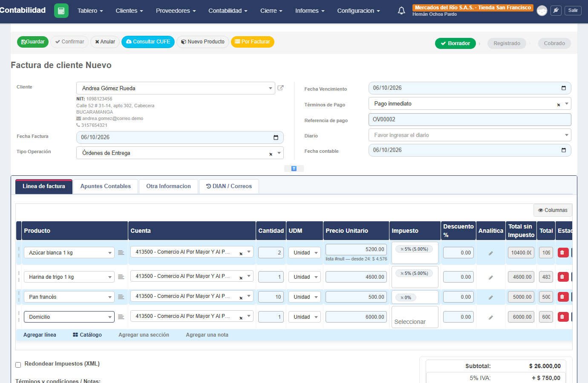Open the Cliente dropdown arrow

click(x=271, y=88)
